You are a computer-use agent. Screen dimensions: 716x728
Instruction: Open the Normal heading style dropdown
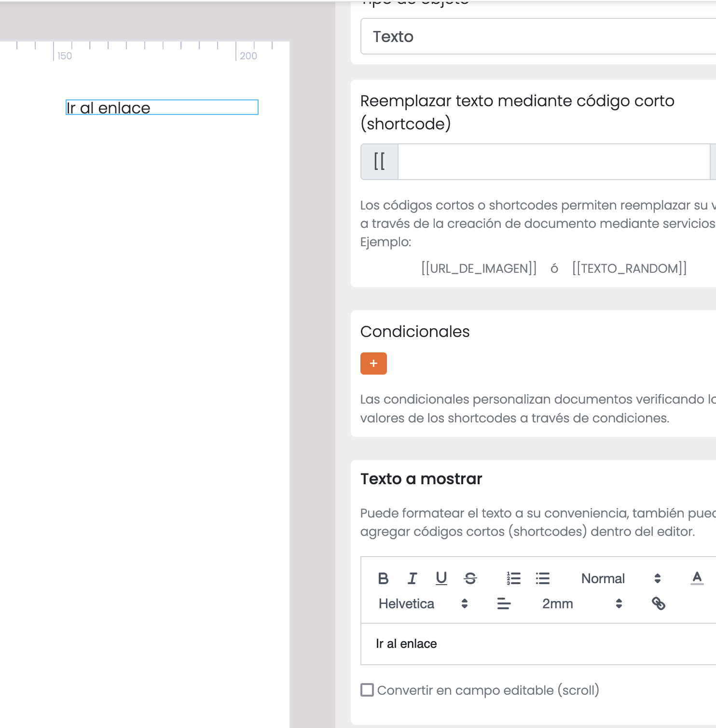621,578
